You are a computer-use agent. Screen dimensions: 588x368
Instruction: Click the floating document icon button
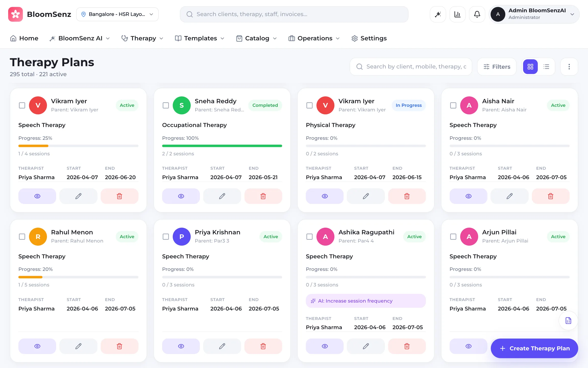click(x=568, y=320)
